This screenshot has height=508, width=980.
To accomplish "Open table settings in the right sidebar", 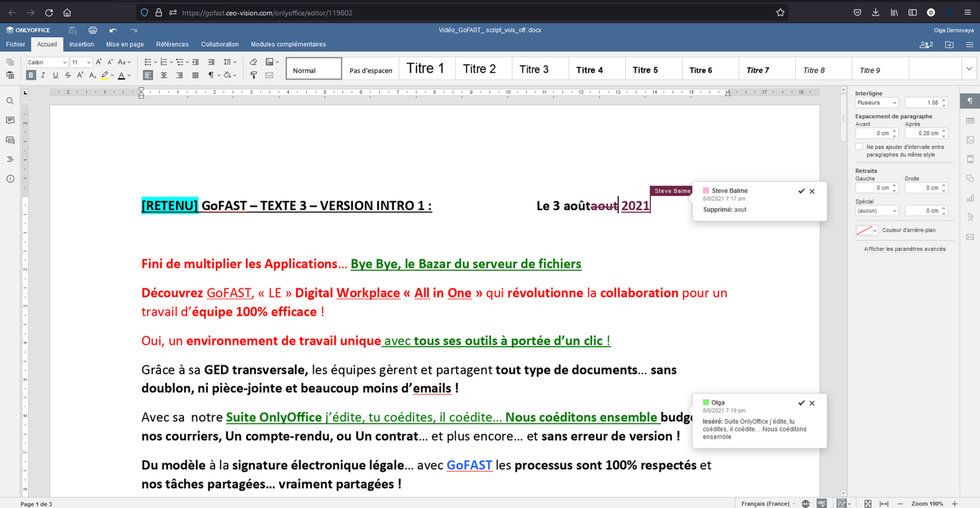I will (x=970, y=121).
